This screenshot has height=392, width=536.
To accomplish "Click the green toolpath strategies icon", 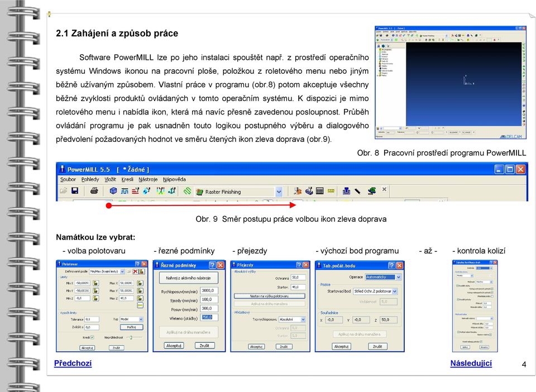I will click(x=188, y=191).
